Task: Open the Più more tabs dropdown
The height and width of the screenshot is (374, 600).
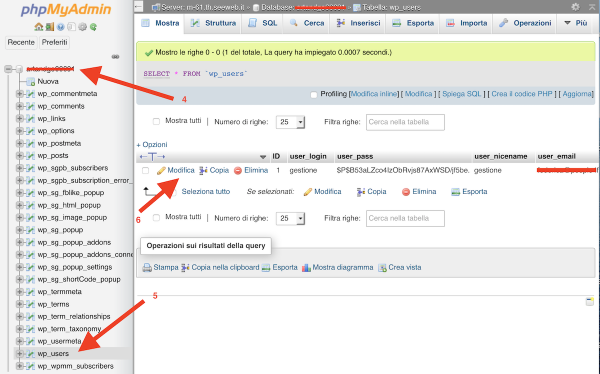Action: pos(576,23)
